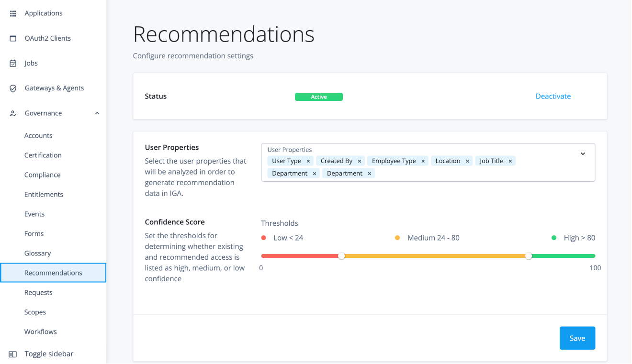Open Jobs via the calendar icon
632x364 pixels.
tap(13, 63)
